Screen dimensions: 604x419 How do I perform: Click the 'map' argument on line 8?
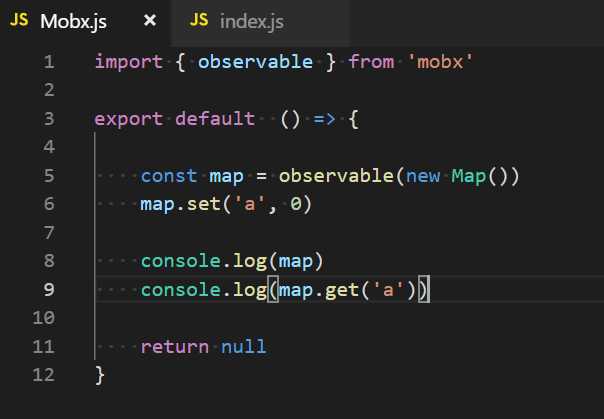295,262
